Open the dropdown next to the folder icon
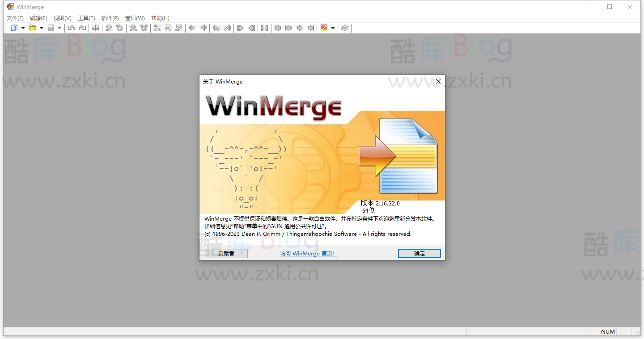The width and height of the screenshot is (644, 339). [x=41, y=28]
